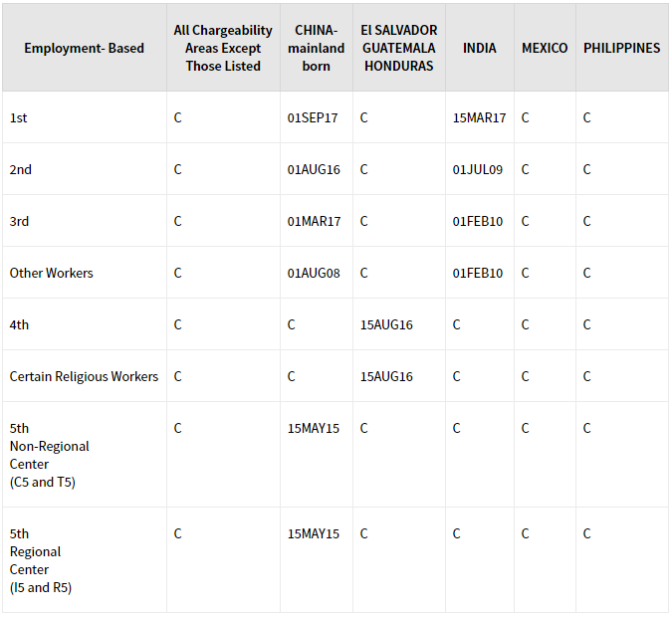Click 'C' for 4th row, India column
Viewport: 672px width, 617px height.
[x=457, y=324]
